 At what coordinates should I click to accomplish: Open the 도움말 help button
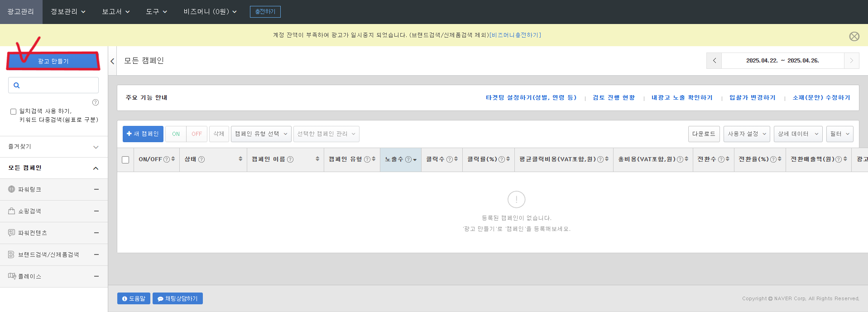tap(134, 298)
